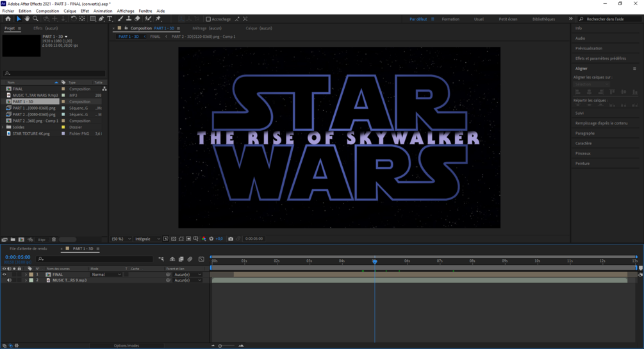Click the Rechercher dans l'aide search field
644x349 pixels.
point(611,19)
